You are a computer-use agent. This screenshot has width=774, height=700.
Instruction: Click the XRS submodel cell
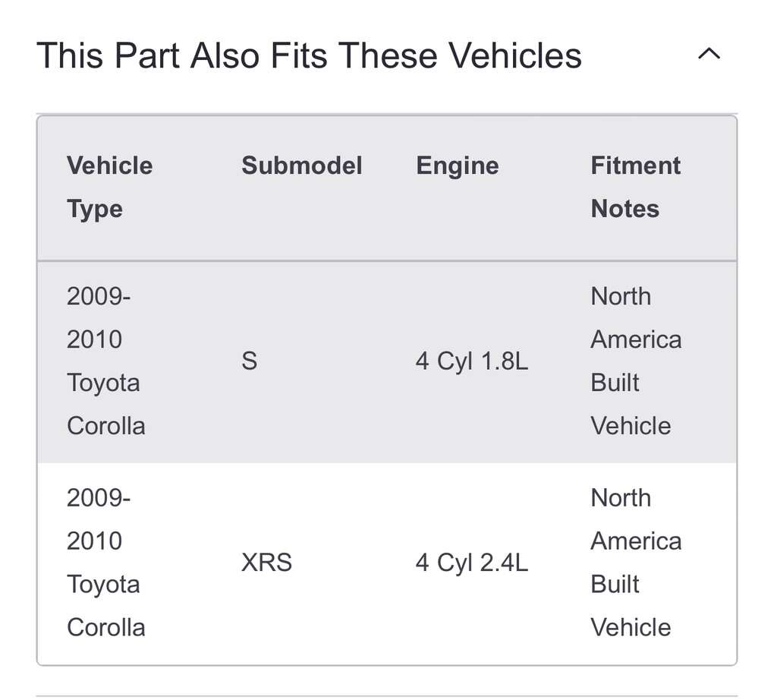click(x=266, y=563)
